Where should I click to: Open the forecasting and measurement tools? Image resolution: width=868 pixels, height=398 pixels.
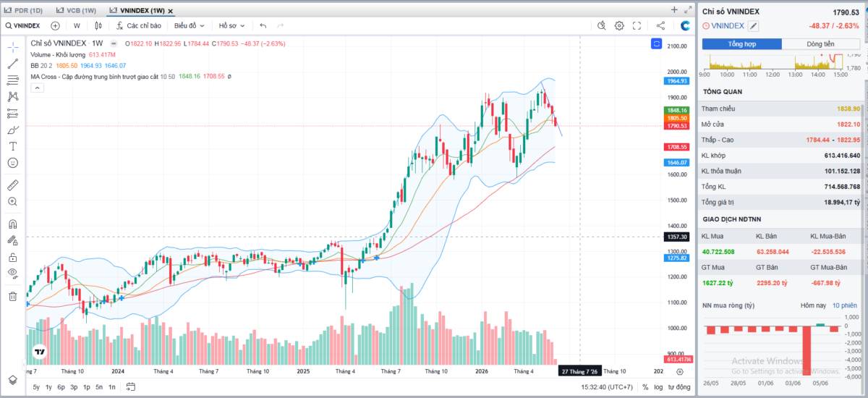click(x=12, y=113)
